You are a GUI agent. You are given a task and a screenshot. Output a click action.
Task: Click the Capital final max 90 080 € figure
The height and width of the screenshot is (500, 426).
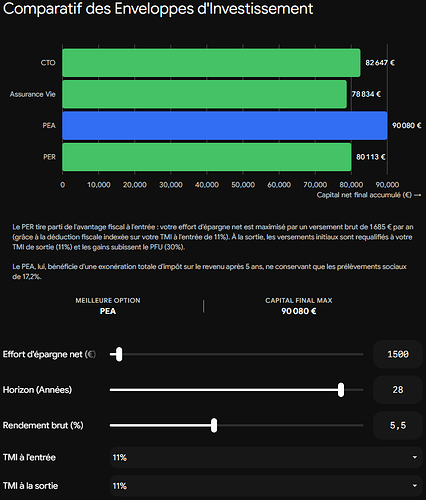(x=299, y=311)
